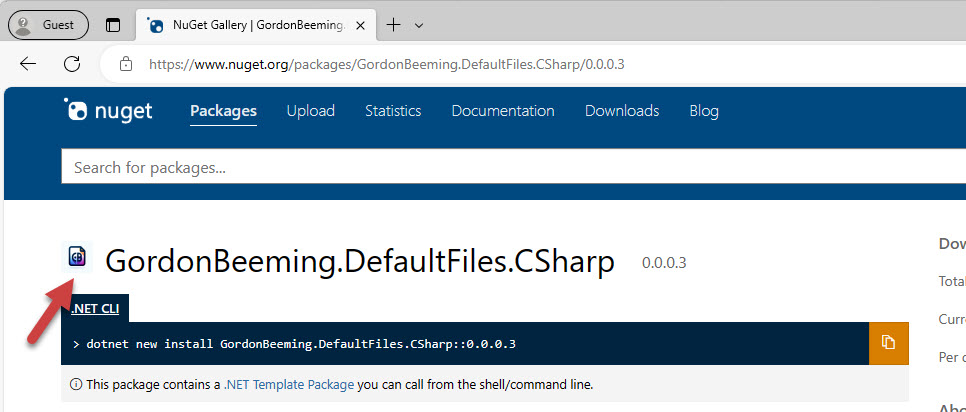Open the tab actions menu icon
966x412 pixels.
(x=113, y=25)
